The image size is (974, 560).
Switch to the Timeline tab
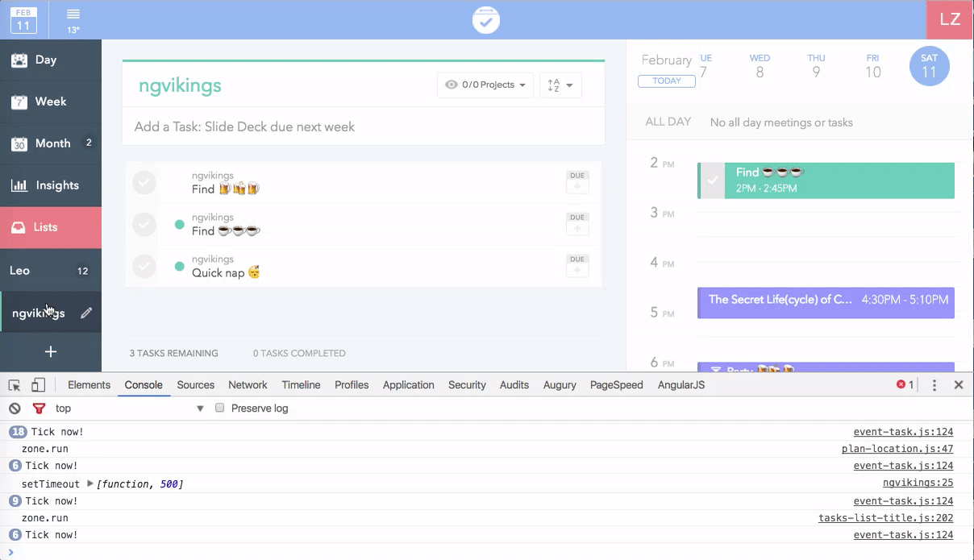coord(301,385)
